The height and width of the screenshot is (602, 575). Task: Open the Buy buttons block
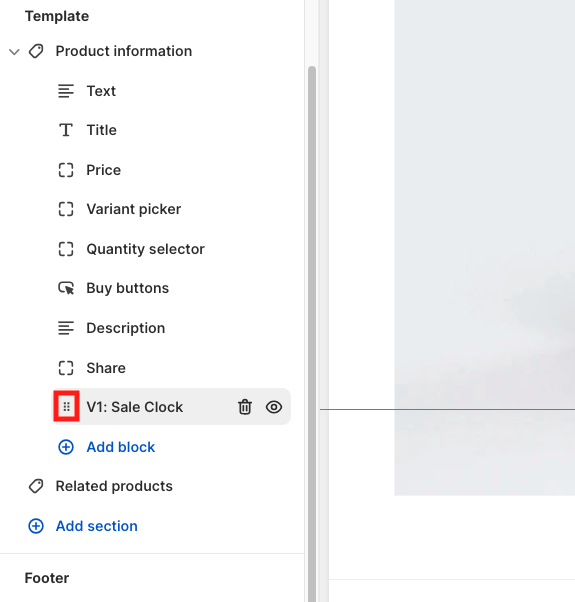coord(127,288)
